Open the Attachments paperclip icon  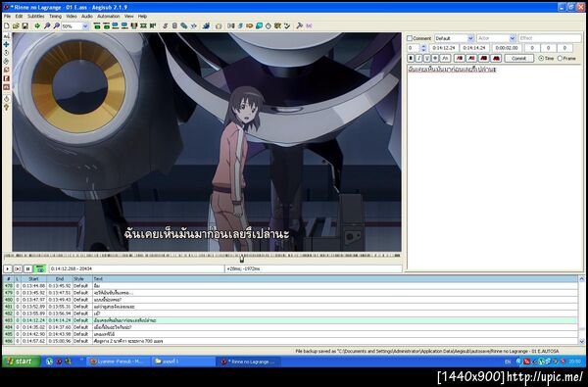click(184, 25)
